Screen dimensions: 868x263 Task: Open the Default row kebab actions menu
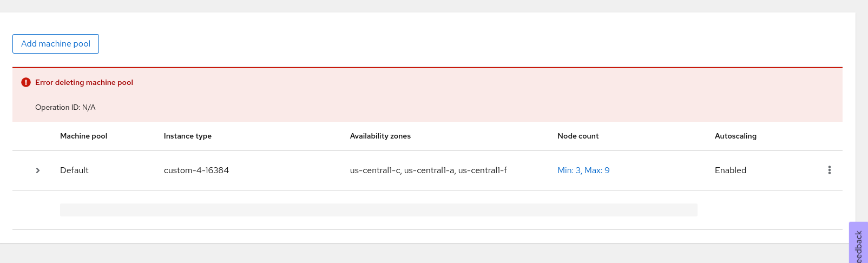(829, 170)
